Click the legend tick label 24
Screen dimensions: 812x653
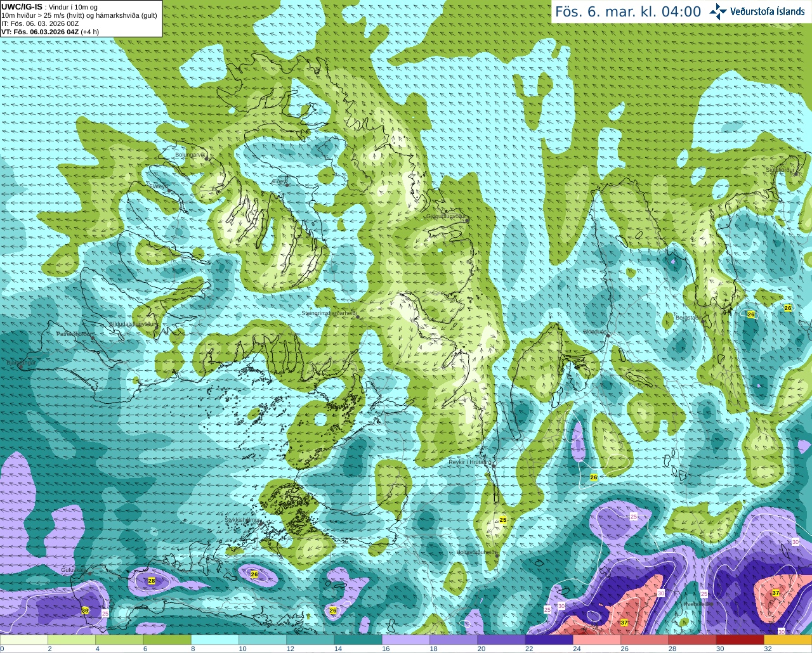pos(577,649)
